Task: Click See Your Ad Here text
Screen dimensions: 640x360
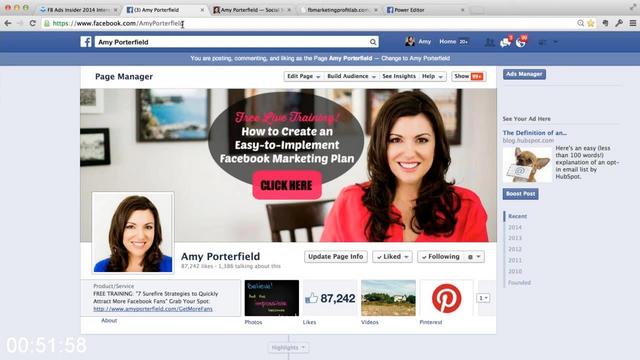Action: pos(527,119)
